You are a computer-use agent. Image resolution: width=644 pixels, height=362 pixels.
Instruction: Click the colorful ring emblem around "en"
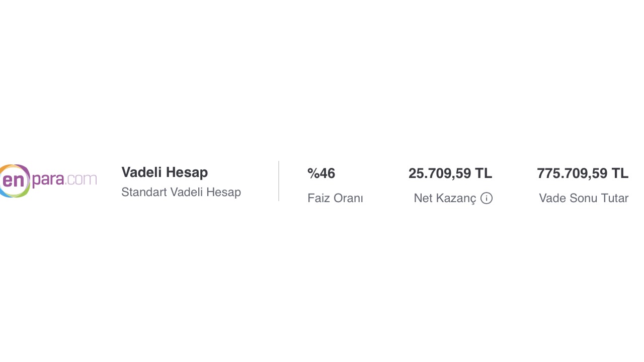coord(15,180)
